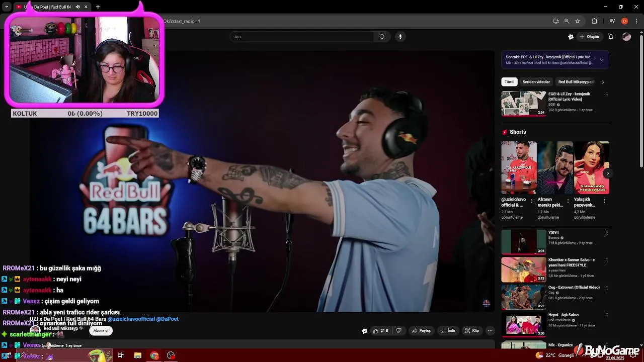Open the Klip clip tool
The height and width of the screenshot is (362, 644).
[x=472, y=331]
